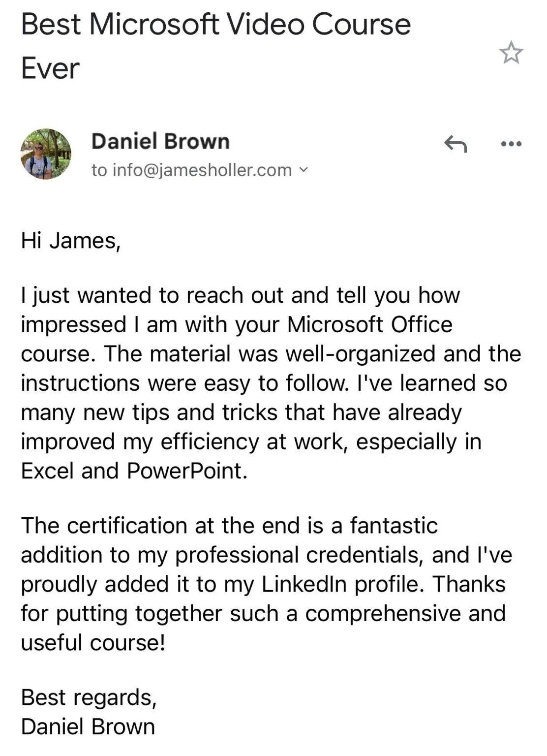Star the Best Microsoft Video Course email
The width and height of the screenshot is (547, 756).
click(x=511, y=53)
